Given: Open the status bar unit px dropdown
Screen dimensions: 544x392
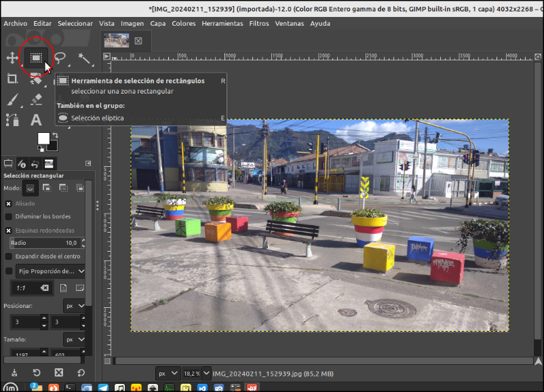Looking at the screenshot, I should [168, 374].
